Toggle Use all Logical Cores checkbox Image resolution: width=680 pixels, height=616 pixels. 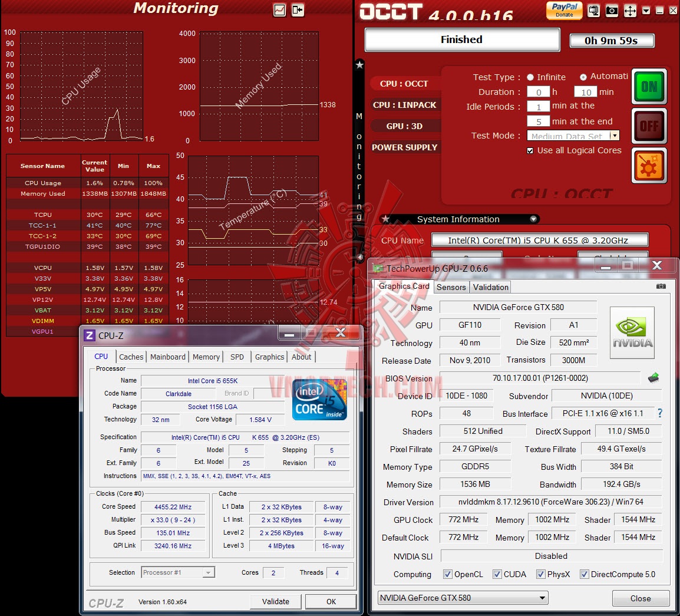(x=530, y=150)
